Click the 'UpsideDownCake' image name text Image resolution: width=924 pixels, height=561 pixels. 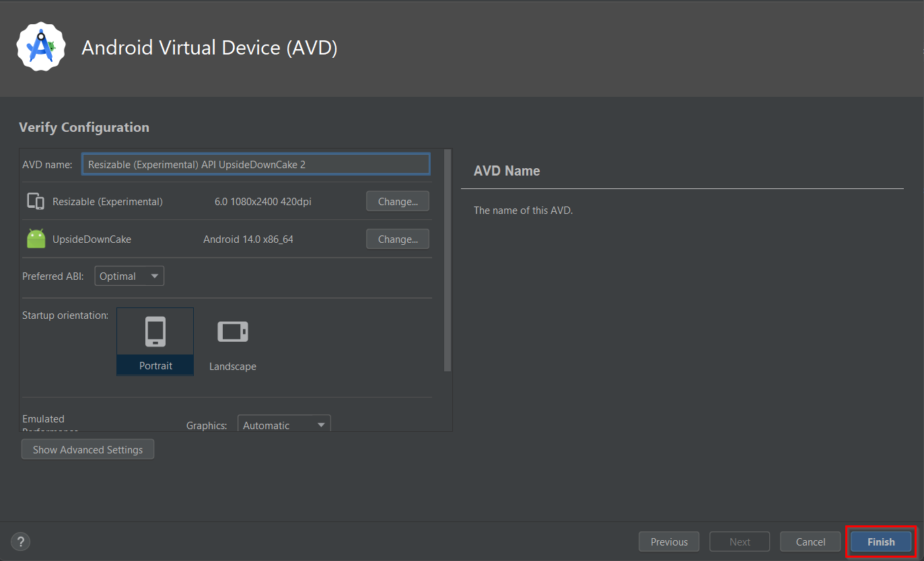pos(92,239)
